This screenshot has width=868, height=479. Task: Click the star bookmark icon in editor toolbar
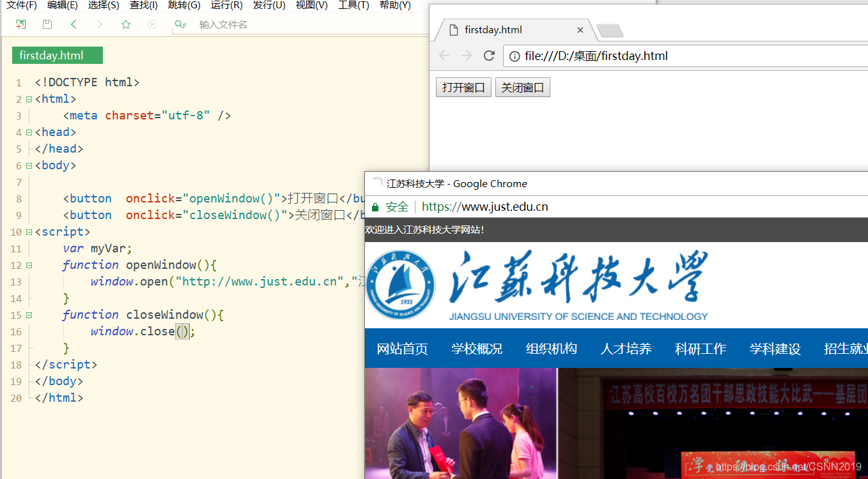tap(126, 24)
